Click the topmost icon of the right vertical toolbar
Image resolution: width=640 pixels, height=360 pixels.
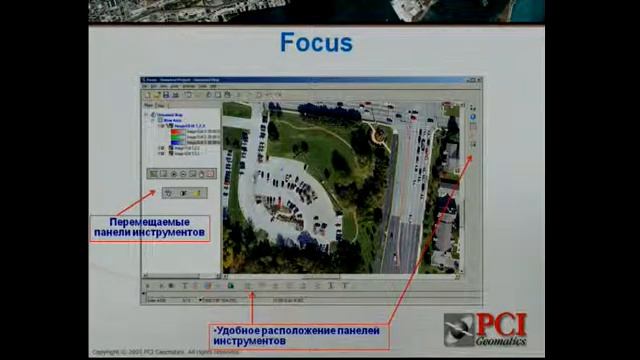pyautogui.click(x=473, y=108)
